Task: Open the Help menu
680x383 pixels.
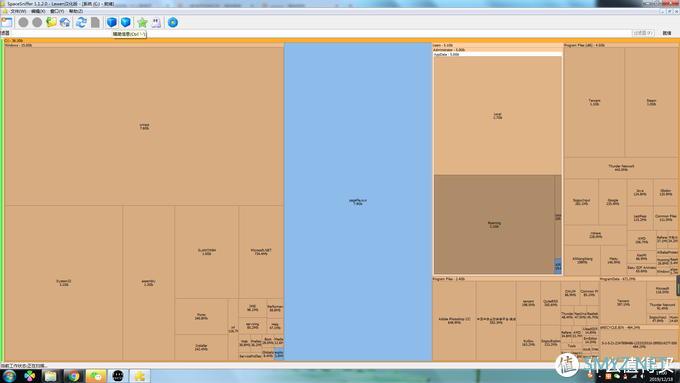Action: 76,11
